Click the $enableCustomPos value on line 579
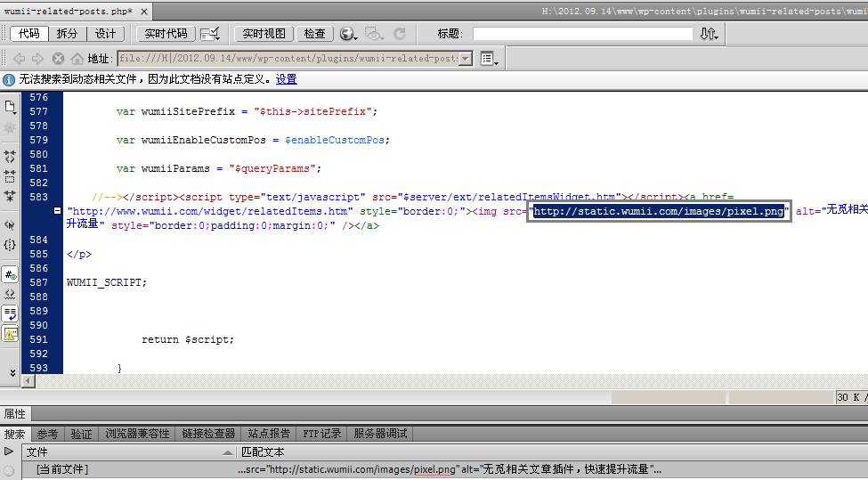The height and width of the screenshot is (480, 868). 335,140
